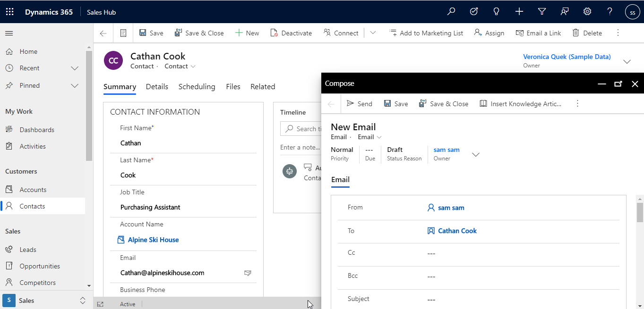Open the Contact form selector dropdown
This screenshot has height=309, width=644.
click(x=180, y=67)
